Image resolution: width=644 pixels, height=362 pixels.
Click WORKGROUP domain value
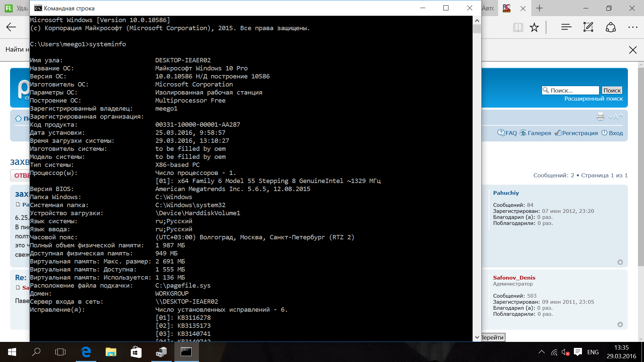click(172, 294)
